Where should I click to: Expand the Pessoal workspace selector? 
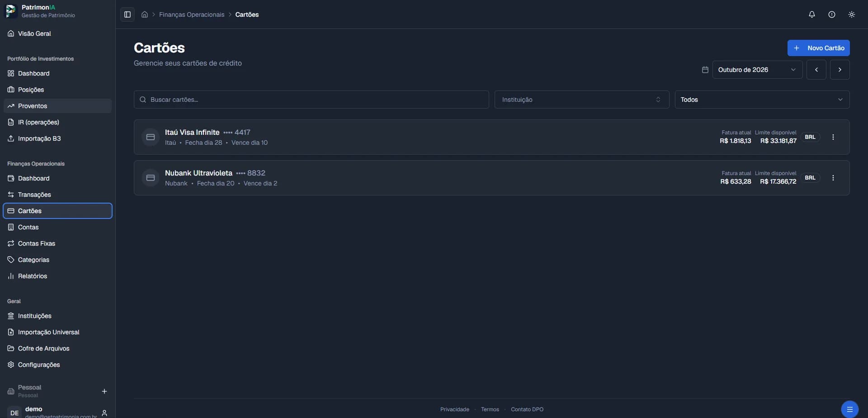click(x=50, y=391)
